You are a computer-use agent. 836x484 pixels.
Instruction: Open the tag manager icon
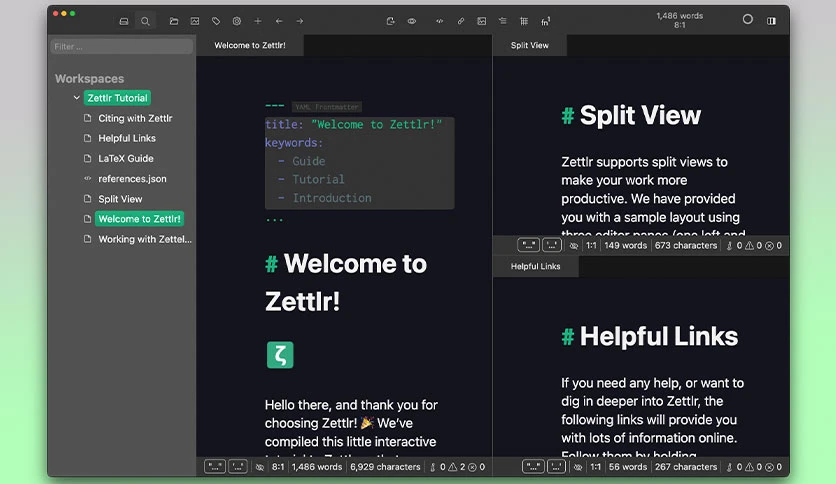pyautogui.click(x=216, y=21)
